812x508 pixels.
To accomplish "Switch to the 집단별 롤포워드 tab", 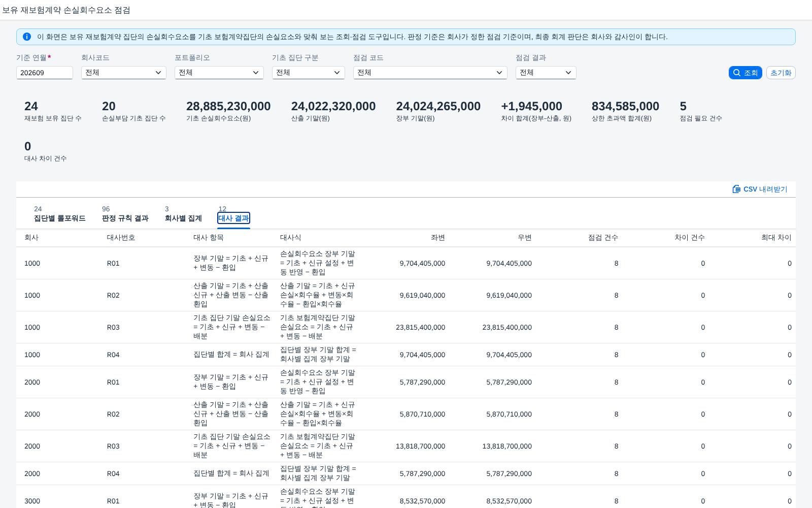I will (59, 214).
